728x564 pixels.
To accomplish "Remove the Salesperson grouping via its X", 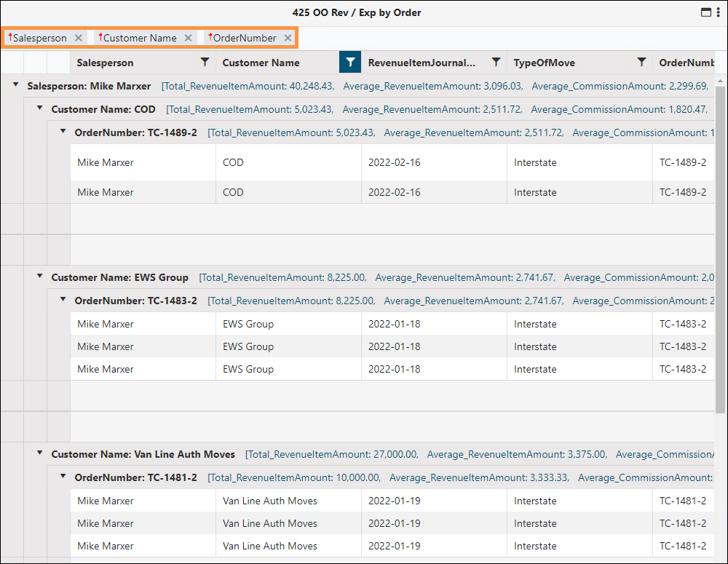I will (78, 37).
